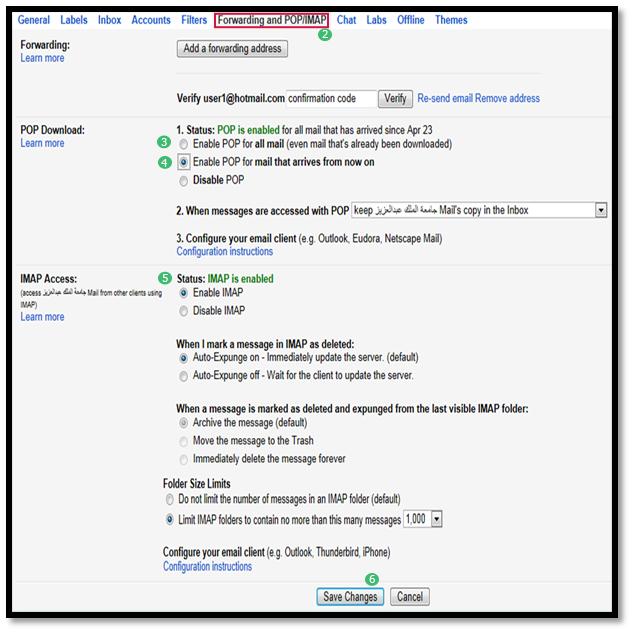Image resolution: width=632 pixels, height=632 pixels.
Task: Open Learn more under POP Download
Action: pyautogui.click(x=42, y=143)
